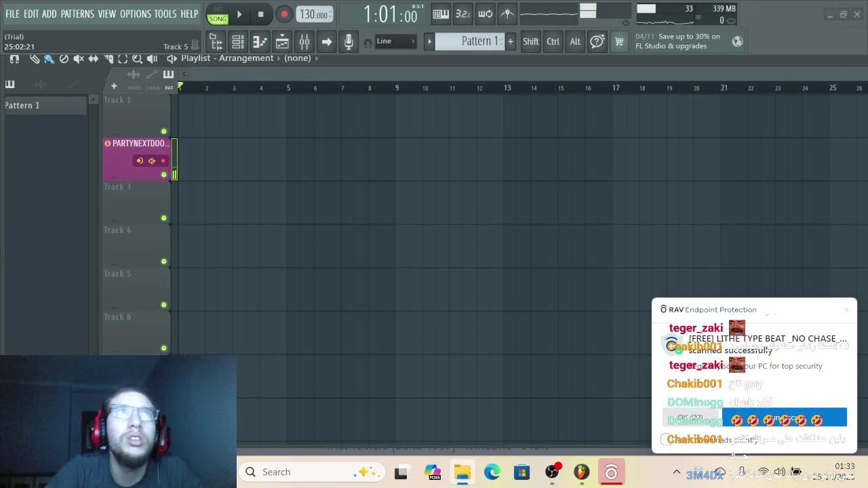Click the Track 5 header
This screenshot has height=488, width=868.
[x=136, y=289]
